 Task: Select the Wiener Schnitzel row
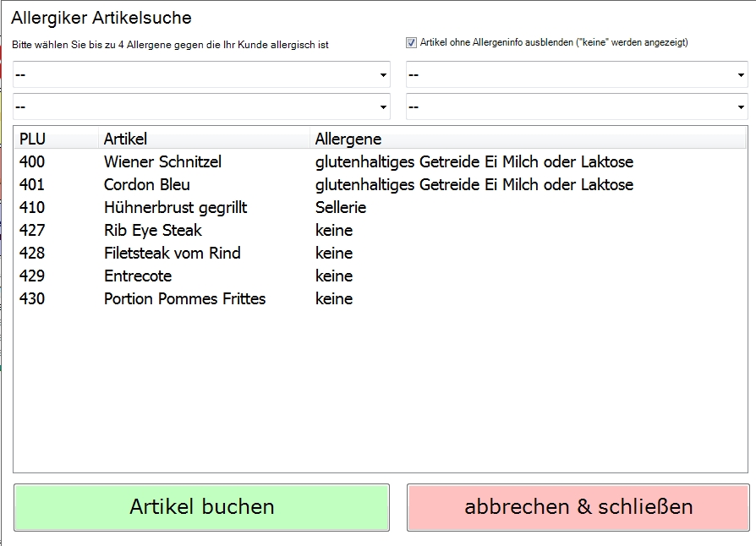coord(381,162)
